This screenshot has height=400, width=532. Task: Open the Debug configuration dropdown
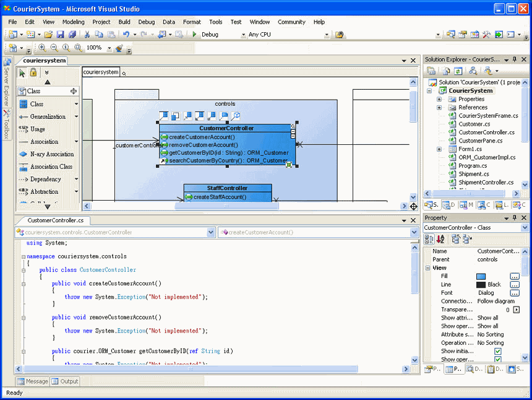pyautogui.click(x=242, y=35)
